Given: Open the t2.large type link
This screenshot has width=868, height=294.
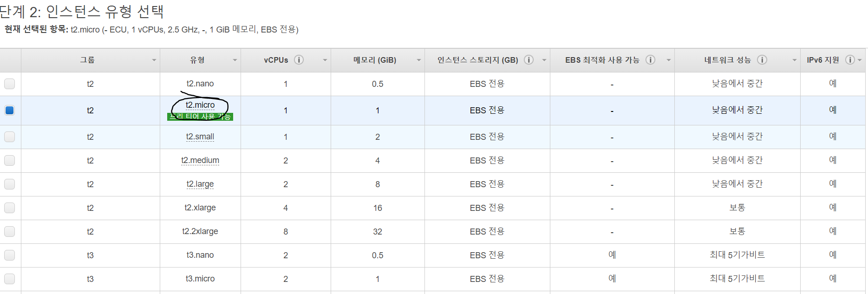Looking at the screenshot, I should [x=200, y=184].
